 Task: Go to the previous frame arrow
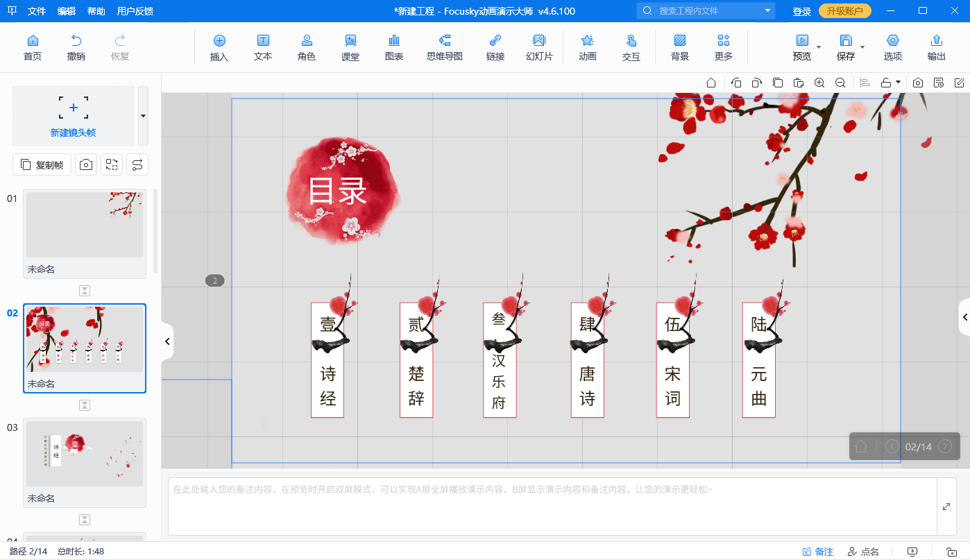pyautogui.click(x=892, y=446)
